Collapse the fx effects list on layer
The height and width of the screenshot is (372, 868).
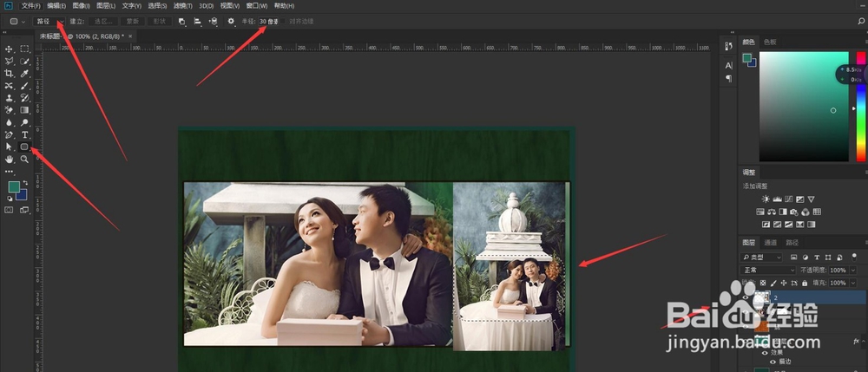(x=863, y=343)
